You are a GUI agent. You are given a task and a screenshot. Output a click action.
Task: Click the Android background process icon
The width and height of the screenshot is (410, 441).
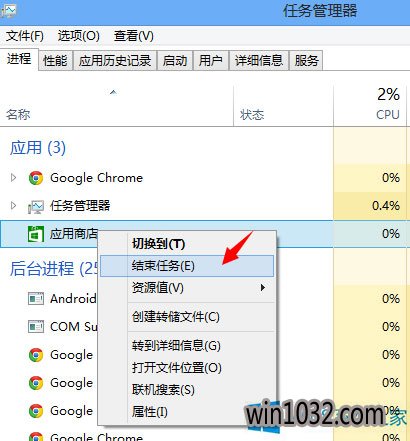tap(36, 299)
